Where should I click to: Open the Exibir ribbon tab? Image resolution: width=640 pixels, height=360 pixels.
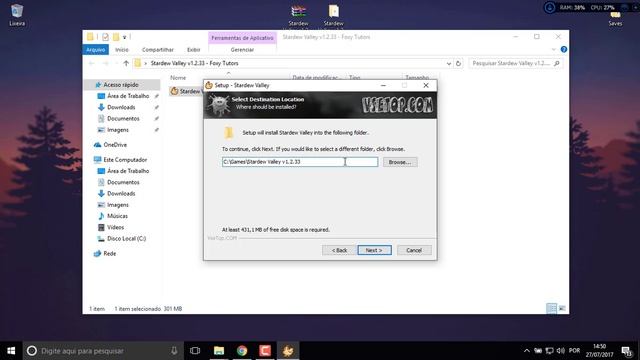[x=193, y=50]
